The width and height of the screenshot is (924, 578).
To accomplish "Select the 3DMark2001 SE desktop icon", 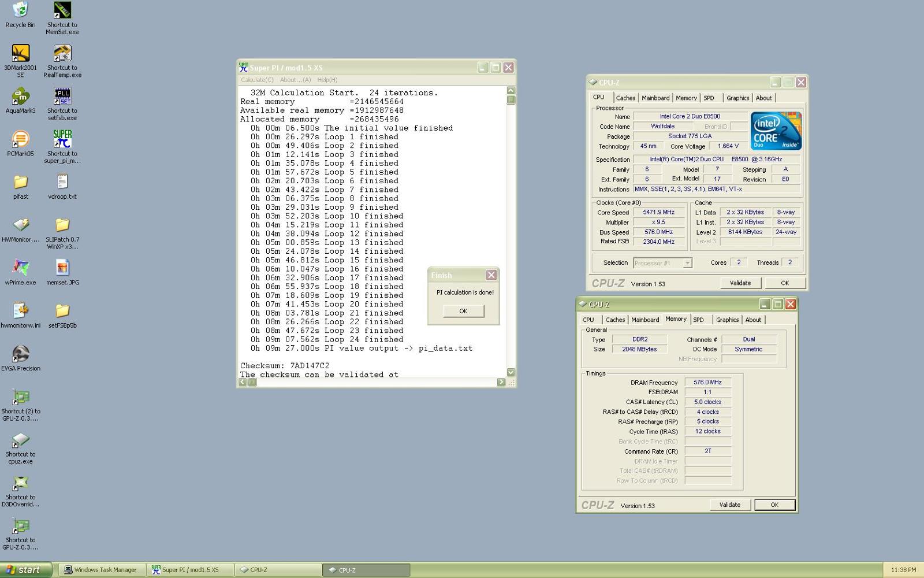I will [20, 53].
